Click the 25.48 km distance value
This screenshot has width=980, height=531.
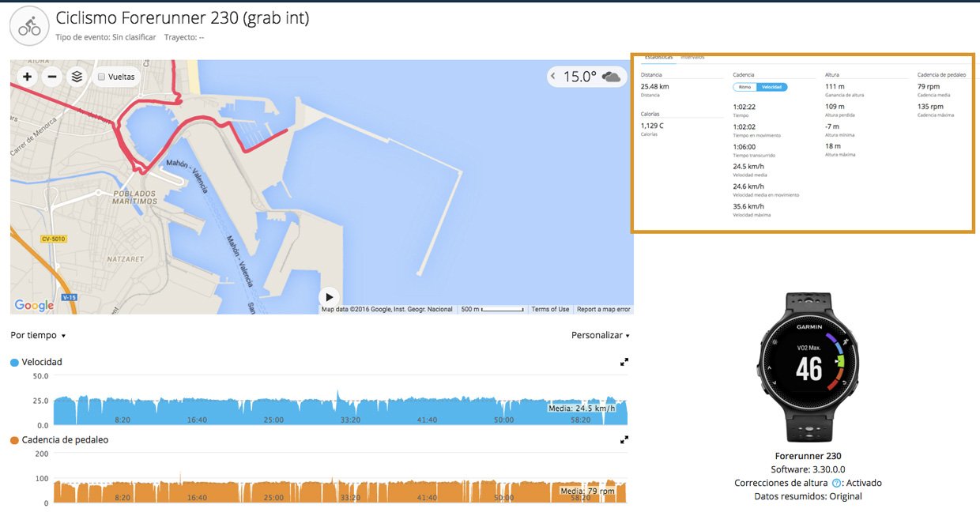655,86
